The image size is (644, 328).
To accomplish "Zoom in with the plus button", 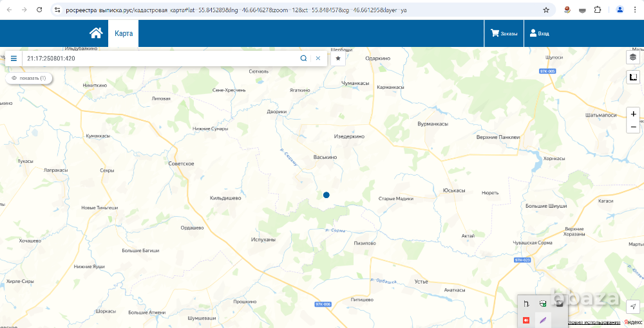I will tap(634, 114).
